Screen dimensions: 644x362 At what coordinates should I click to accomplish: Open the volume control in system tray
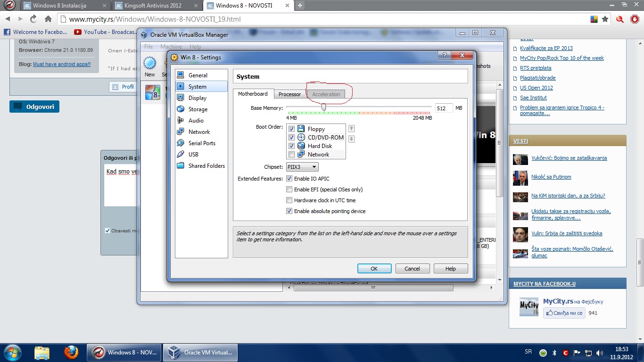[600, 353]
